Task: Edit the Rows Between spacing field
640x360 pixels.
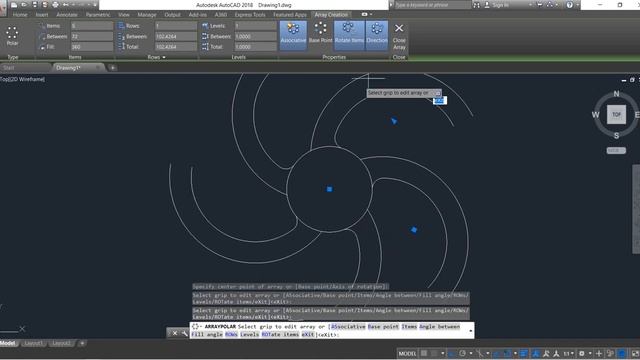Action: (176, 36)
